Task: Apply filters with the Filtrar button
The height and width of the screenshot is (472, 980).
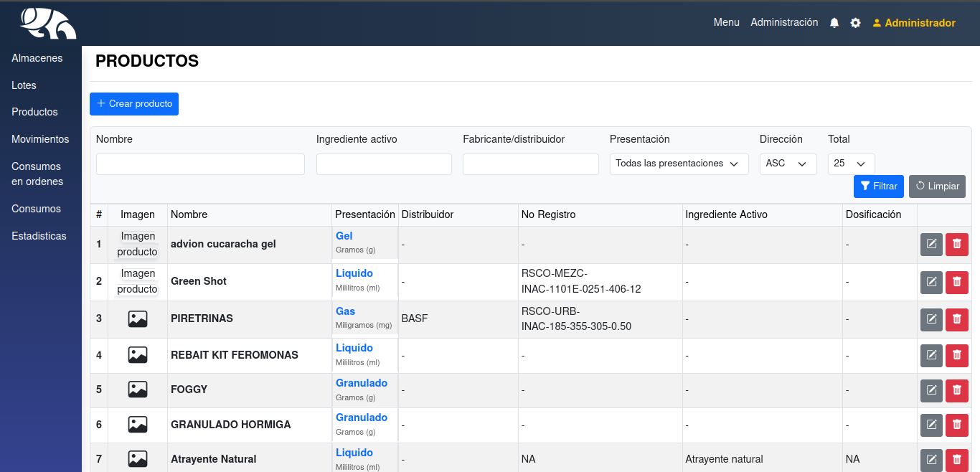Action: 878,187
